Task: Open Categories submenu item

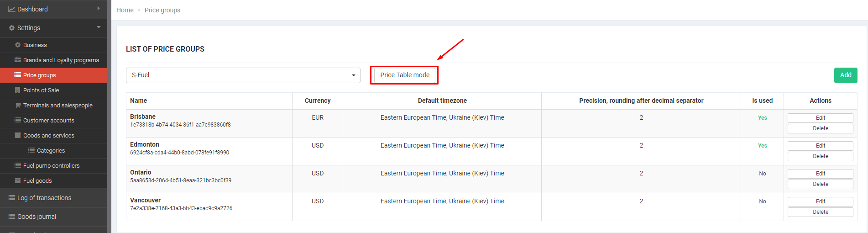Action: 50,150
